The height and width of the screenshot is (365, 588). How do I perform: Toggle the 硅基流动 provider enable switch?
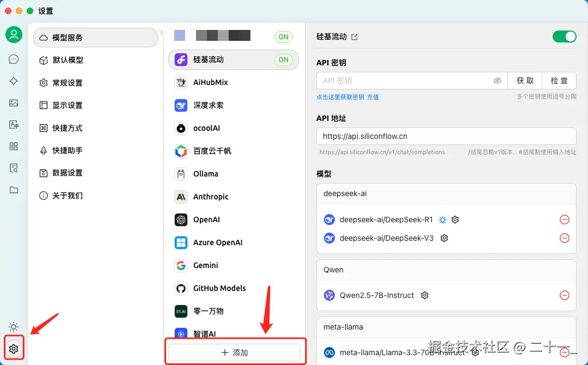click(564, 36)
